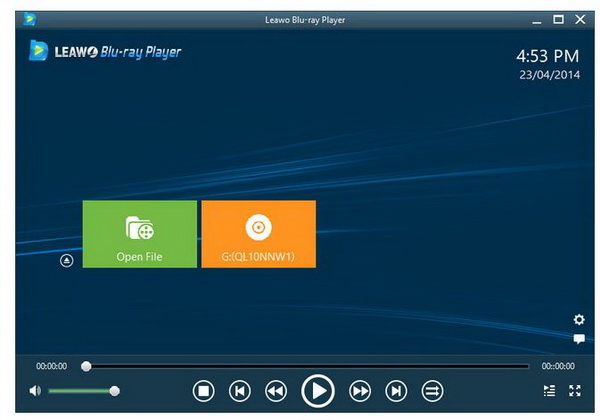Click the fast forward button

(x=360, y=391)
